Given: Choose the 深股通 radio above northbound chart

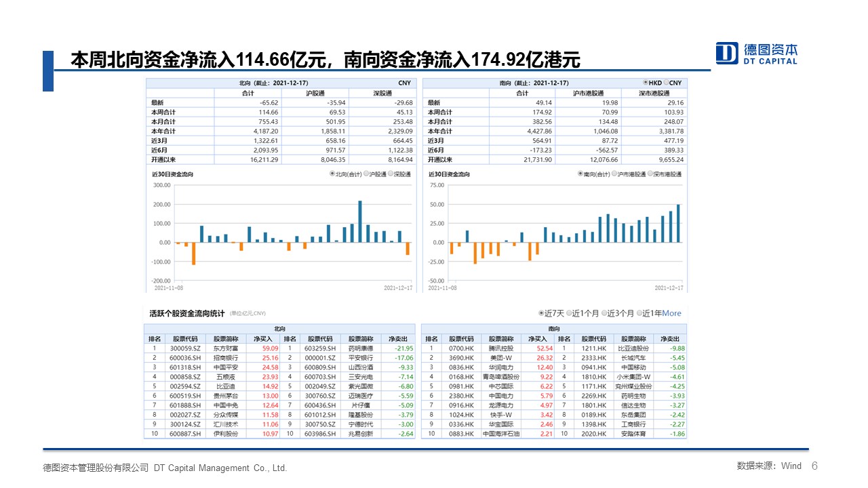Looking at the screenshot, I should 391,174.
